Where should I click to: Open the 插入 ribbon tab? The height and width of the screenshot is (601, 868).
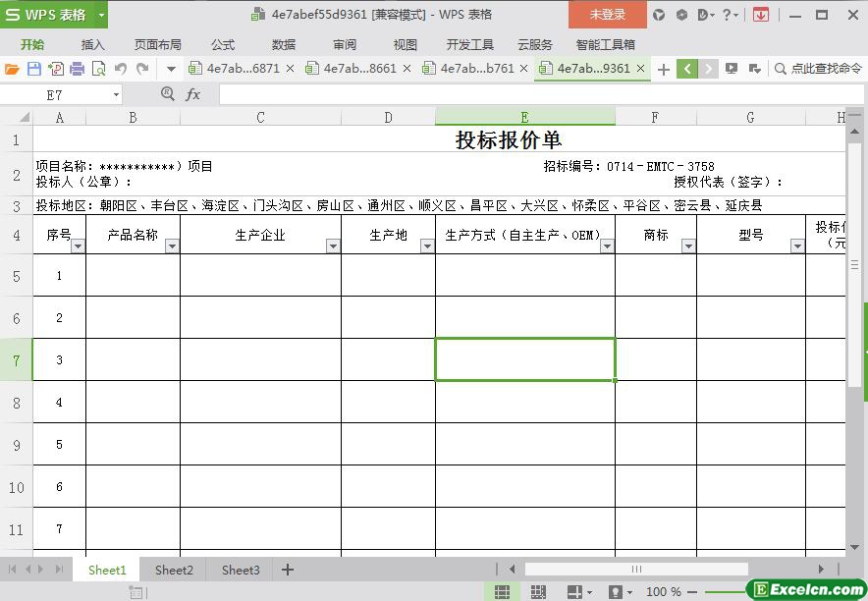pyautogui.click(x=92, y=45)
